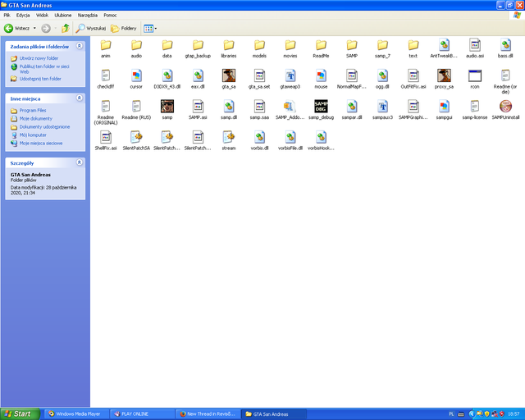Select the models folder
The width and height of the screenshot is (525, 420).
point(259,48)
